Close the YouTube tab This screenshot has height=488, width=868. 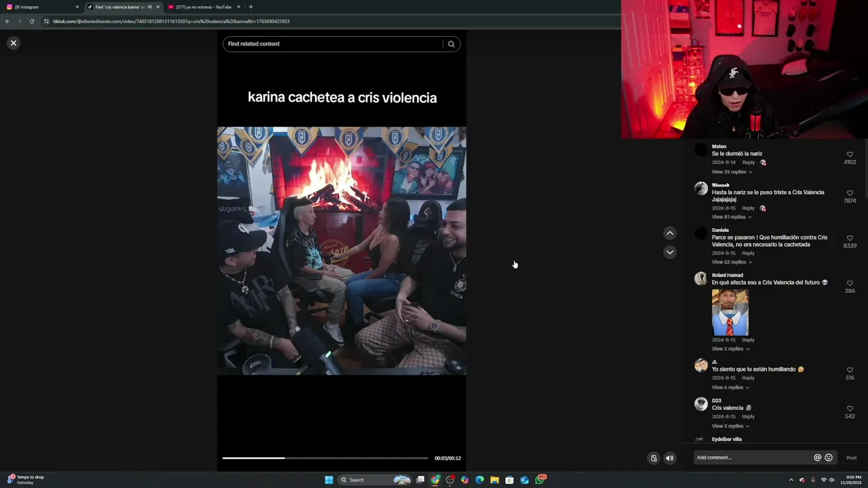239,7
